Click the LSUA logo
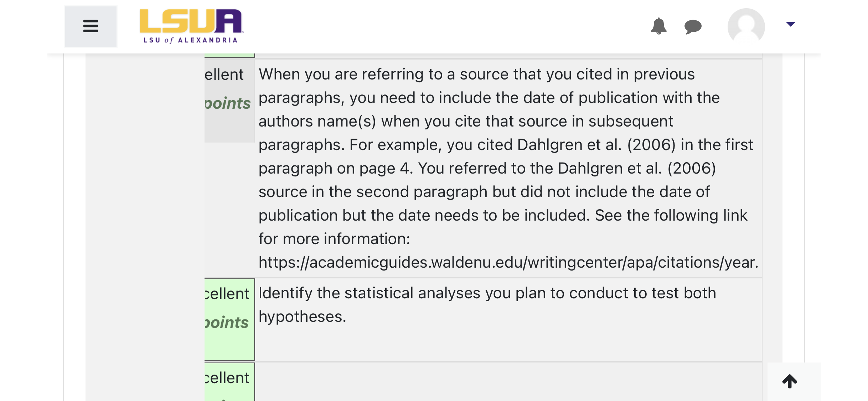This screenshot has height=401, width=868. (191, 26)
